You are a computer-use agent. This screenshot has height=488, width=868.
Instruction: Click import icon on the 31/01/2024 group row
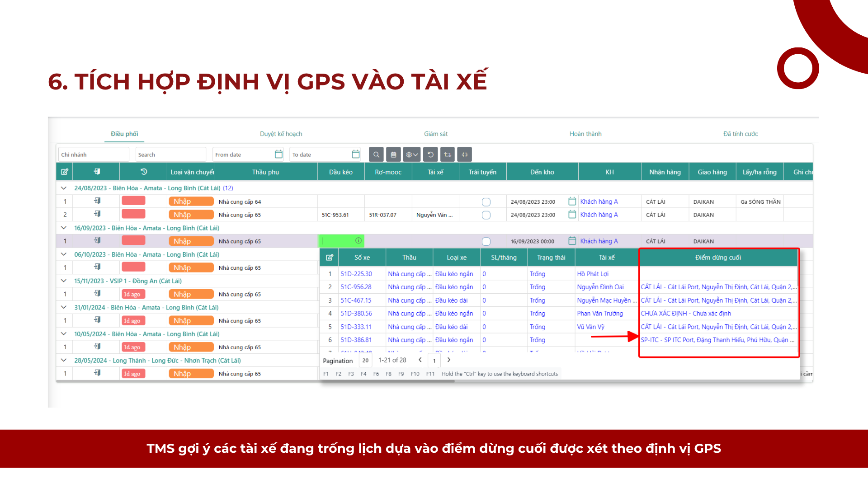tap(97, 320)
